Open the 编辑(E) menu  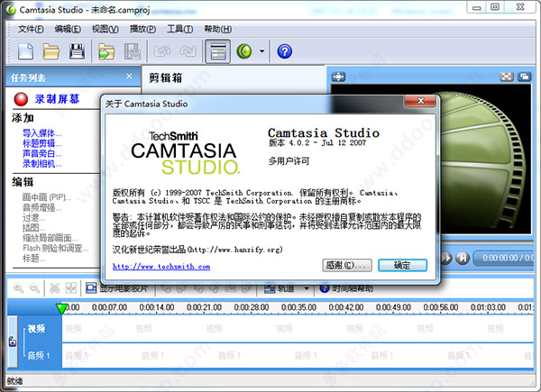click(68, 29)
